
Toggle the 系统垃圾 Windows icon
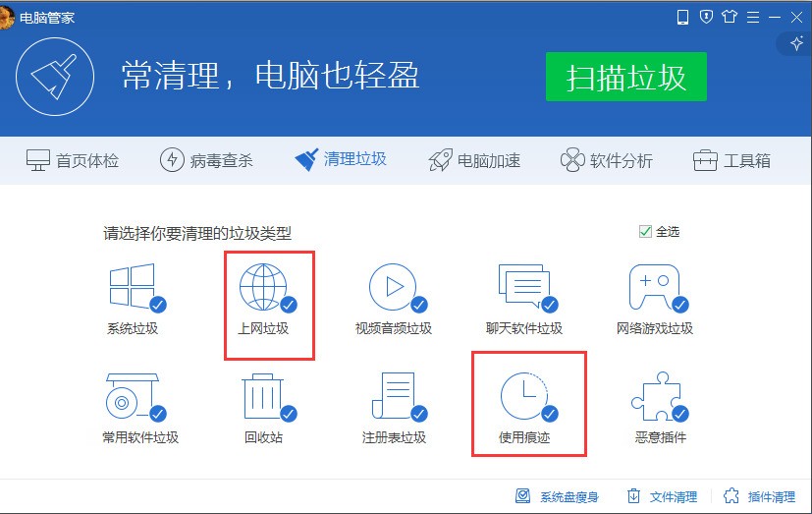[137, 288]
